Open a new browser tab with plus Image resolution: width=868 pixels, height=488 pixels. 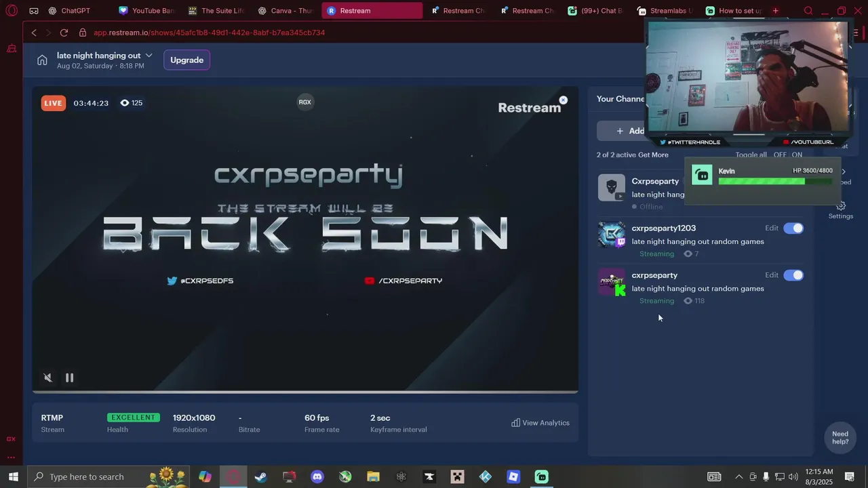pos(776,11)
